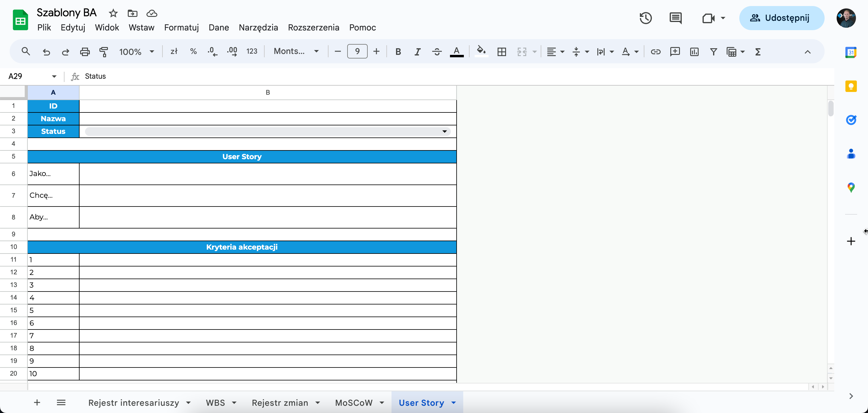Image resolution: width=868 pixels, height=413 pixels.
Task: Toggle strikethrough formatting
Action: pyautogui.click(x=437, y=52)
